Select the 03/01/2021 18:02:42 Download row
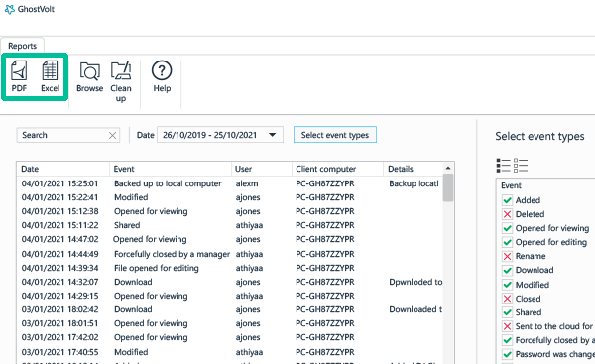The image size is (595, 364). click(230, 309)
